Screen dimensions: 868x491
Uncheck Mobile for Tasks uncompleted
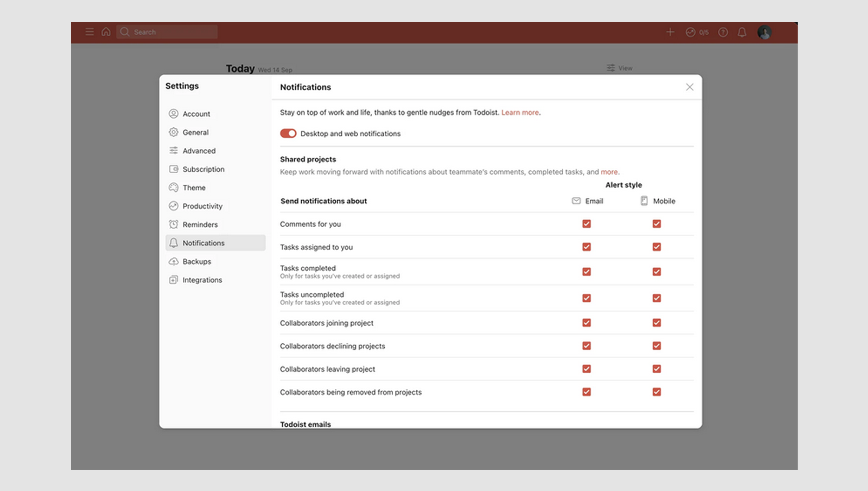click(657, 298)
